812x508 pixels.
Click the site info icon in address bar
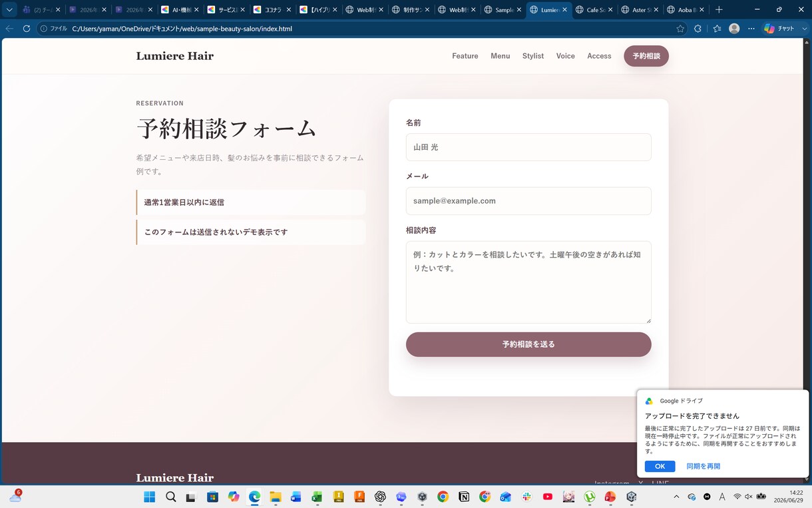point(44,29)
